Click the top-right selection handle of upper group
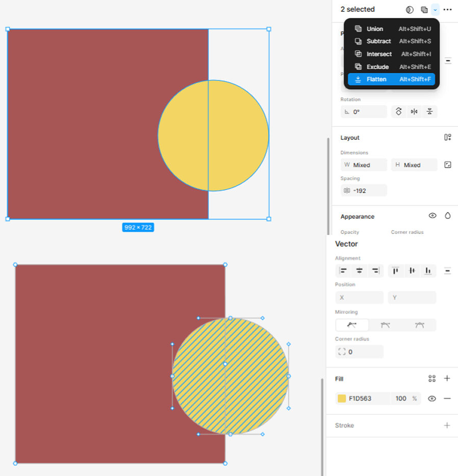Screen dimensions: 458x476 click(x=269, y=29)
